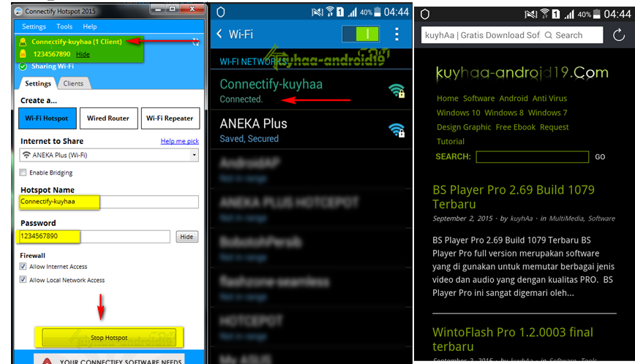The image size is (635, 364).
Task: Tap shield icon in Wi-Fi screen status bar
Action: (221, 12)
